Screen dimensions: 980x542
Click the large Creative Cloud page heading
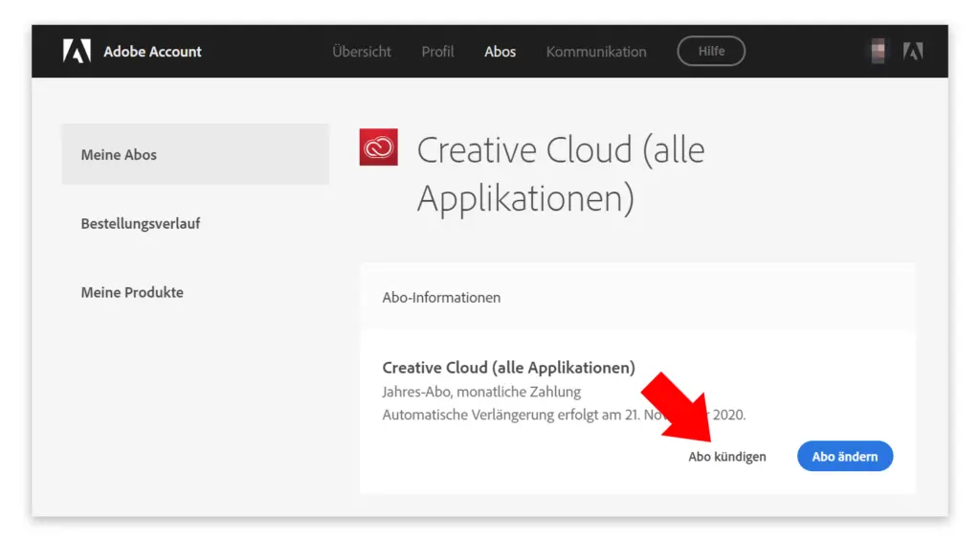(561, 174)
